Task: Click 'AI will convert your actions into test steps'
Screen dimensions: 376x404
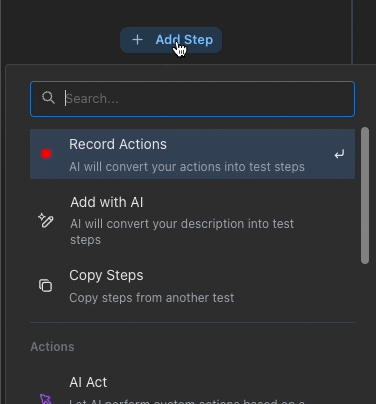Action: [x=187, y=167]
